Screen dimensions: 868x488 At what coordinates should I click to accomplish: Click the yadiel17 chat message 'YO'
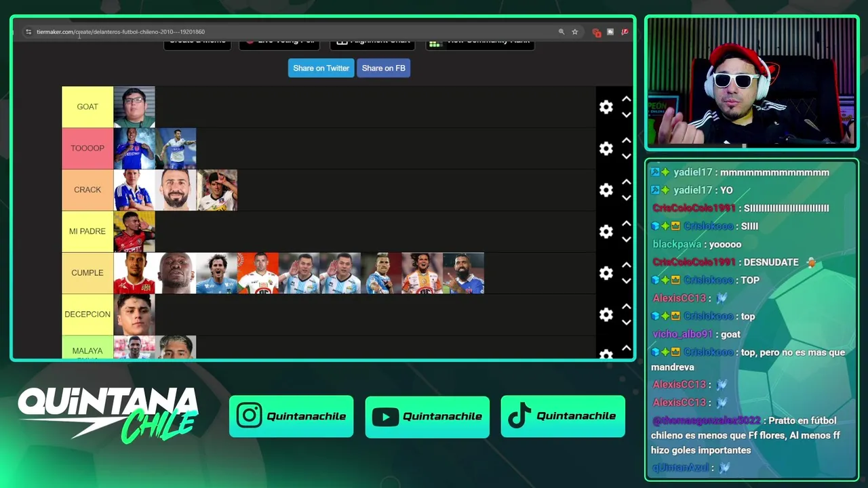[x=726, y=190]
